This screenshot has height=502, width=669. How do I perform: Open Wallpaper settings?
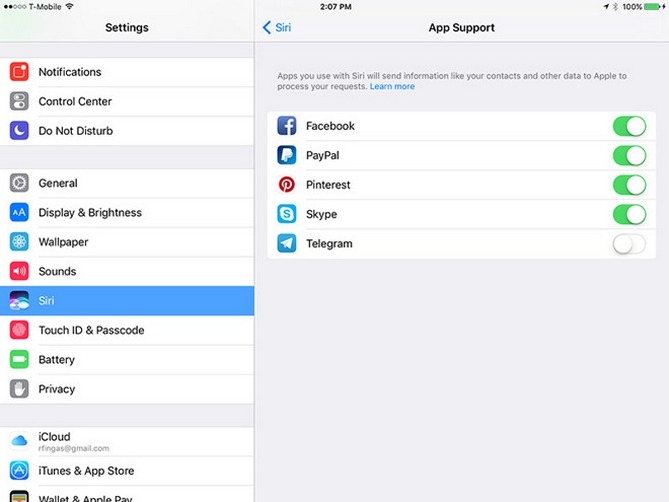(127, 242)
